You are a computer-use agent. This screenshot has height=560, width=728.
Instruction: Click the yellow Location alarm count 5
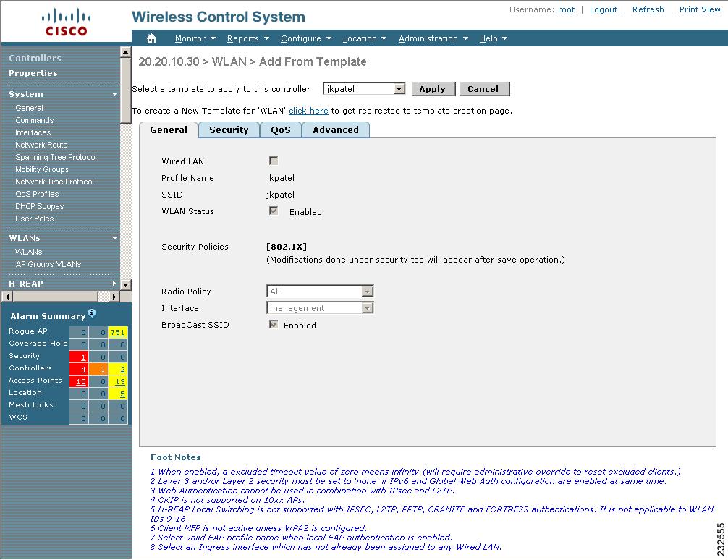(117, 394)
